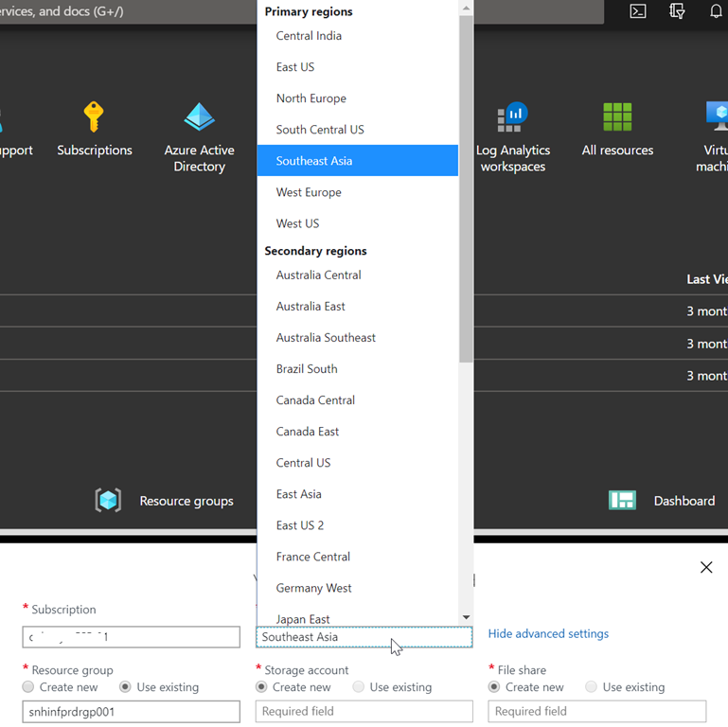Click the File share name field
Viewport: 728px width, 727px height.
click(x=597, y=712)
